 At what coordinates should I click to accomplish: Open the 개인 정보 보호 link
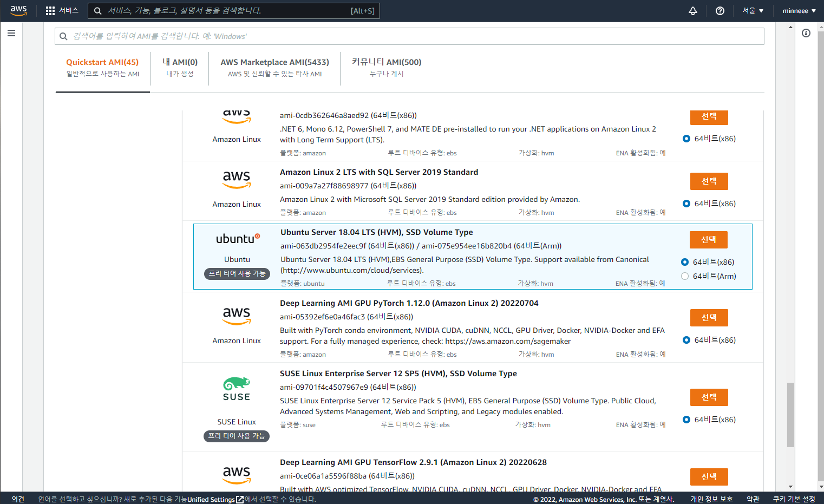point(711,499)
